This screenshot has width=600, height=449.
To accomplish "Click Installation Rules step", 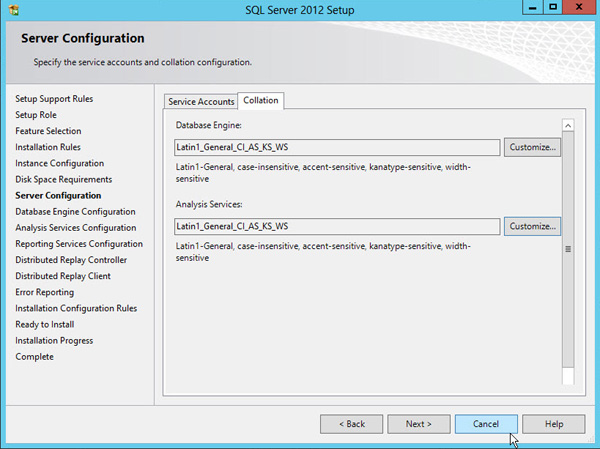I will coord(48,147).
